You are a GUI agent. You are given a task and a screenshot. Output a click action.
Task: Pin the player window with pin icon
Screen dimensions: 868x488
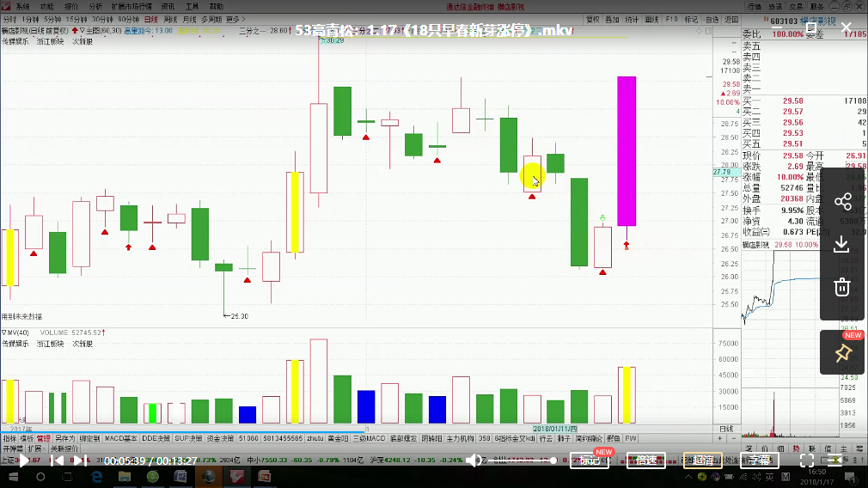[842, 352]
